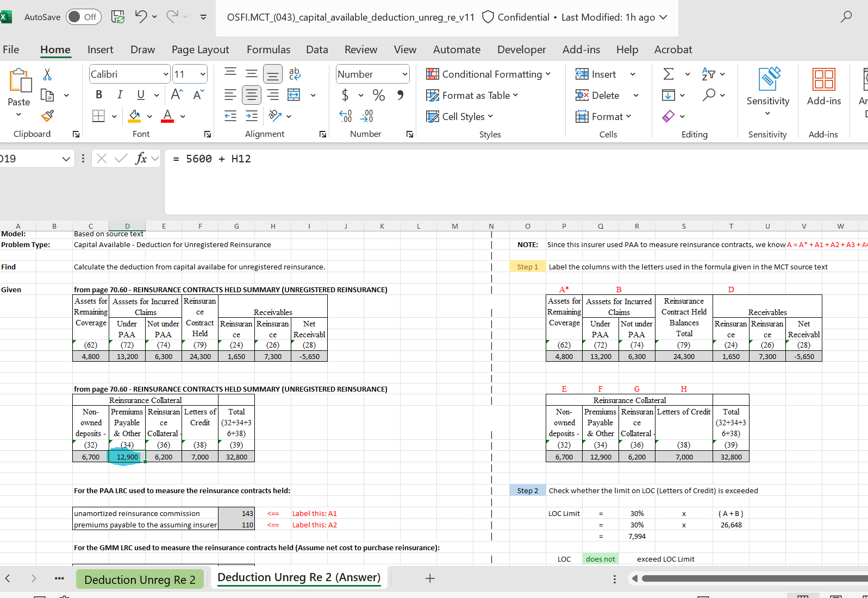Apply percent style formatting
This screenshot has width=868, height=598.
coord(378,96)
